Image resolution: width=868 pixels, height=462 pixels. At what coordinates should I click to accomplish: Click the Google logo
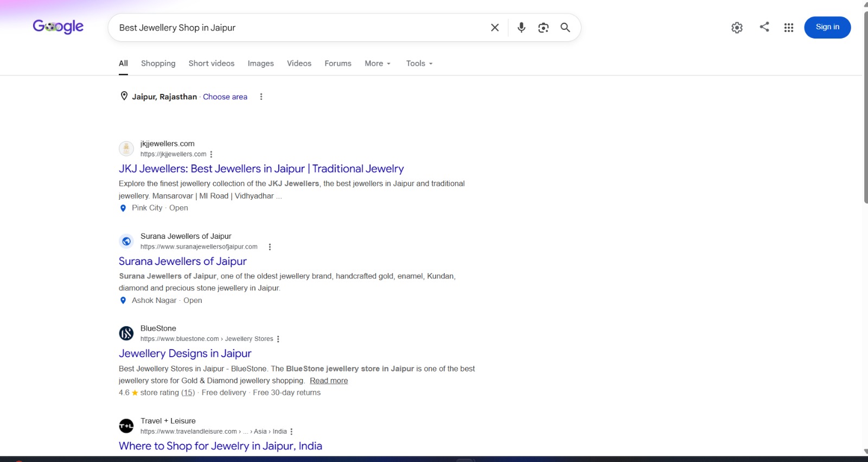[x=58, y=27]
